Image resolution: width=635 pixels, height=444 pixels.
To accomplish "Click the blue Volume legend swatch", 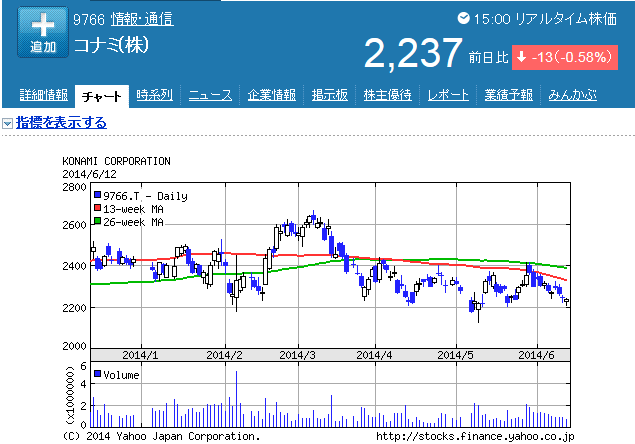I will click(98, 374).
